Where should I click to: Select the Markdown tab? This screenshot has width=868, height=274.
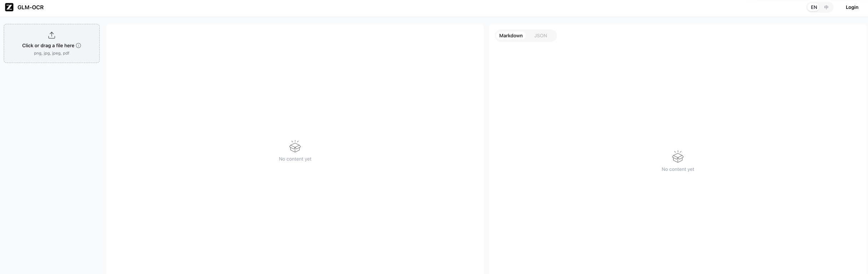coord(511,36)
